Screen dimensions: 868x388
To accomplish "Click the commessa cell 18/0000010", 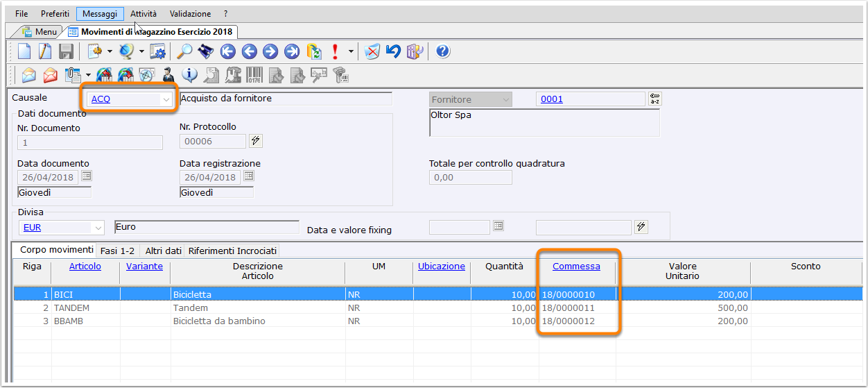I will tap(577, 294).
